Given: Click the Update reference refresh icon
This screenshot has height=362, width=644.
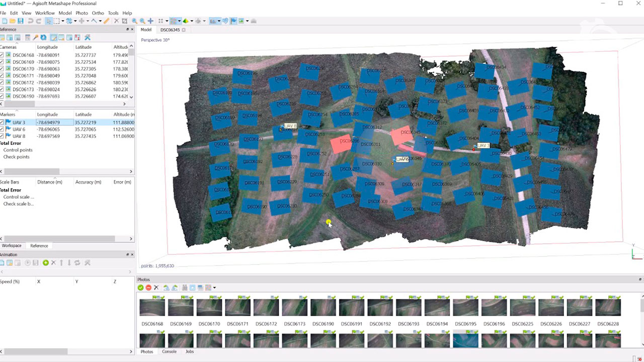Looking at the screenshot, I should (x=44, y=38).
